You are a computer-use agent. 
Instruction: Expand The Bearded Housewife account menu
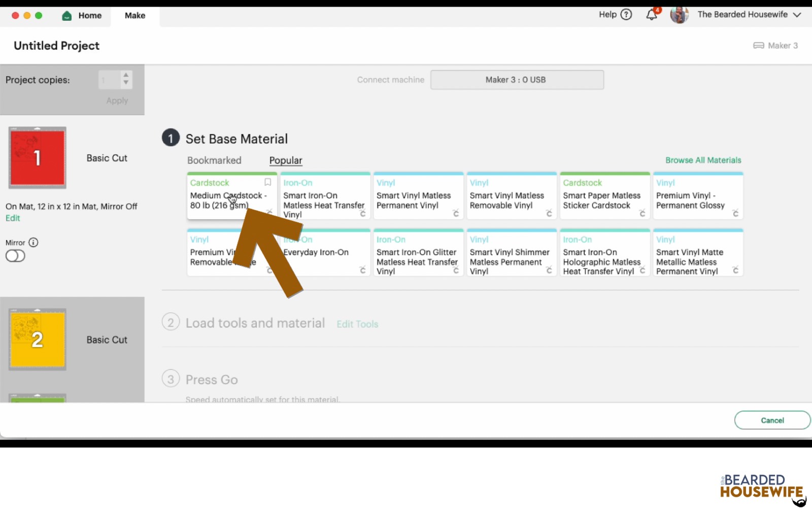(x=749, y=15)
